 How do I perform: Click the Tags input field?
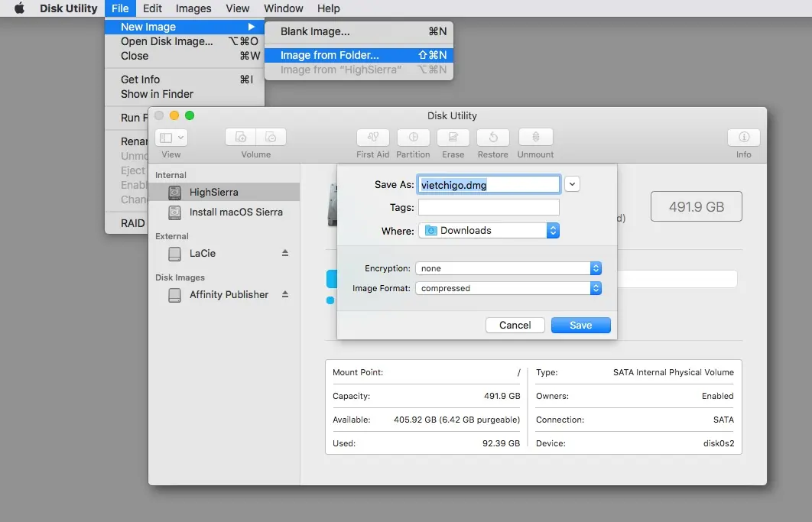pyautogui.click(x=489, y=207)
